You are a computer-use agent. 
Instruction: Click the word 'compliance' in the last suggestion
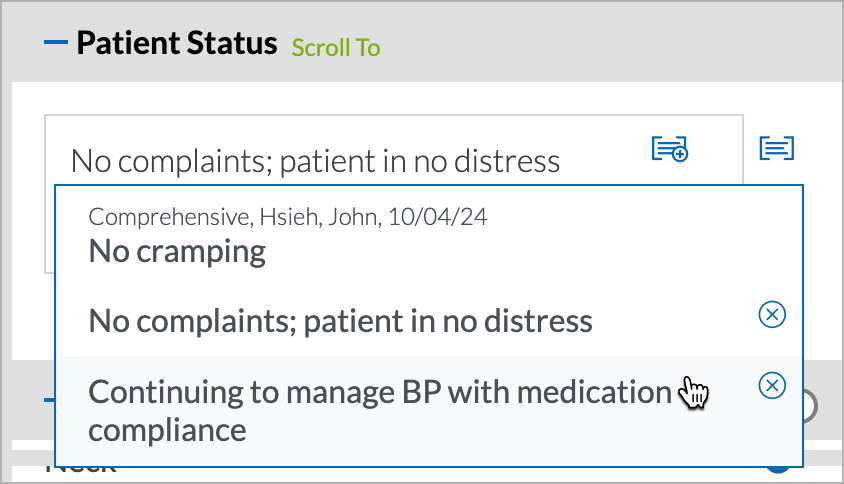click(167, 430)
